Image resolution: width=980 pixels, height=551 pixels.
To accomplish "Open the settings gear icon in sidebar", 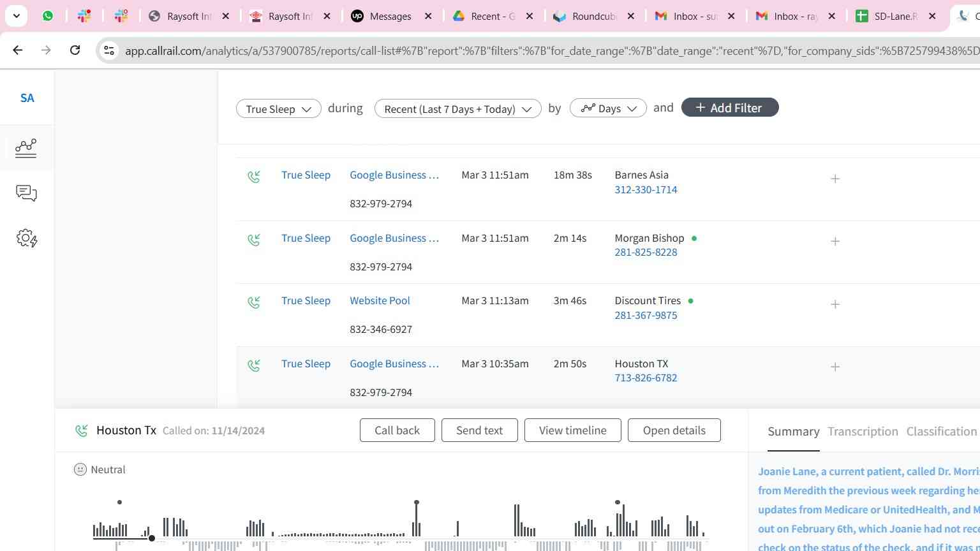I will 26,239.
